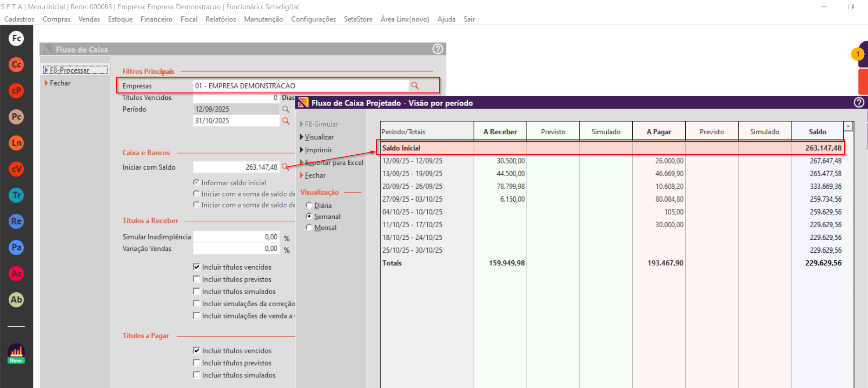Open the Ac sidebar shortcut
Image resolution: width=868 pixels, height=388 pixels.
16,274
